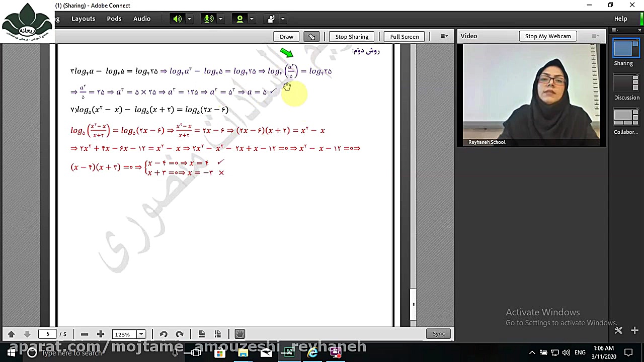The height and width of the screenshot is (362, 644).
Task: Toggle the microphone on or off
Action: click(208, 19)
